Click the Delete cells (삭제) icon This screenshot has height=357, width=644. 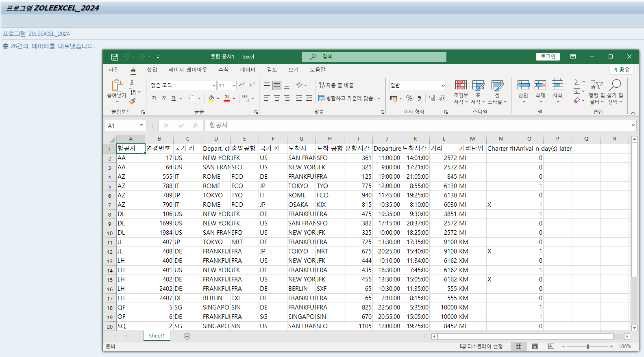coord(540,85)
